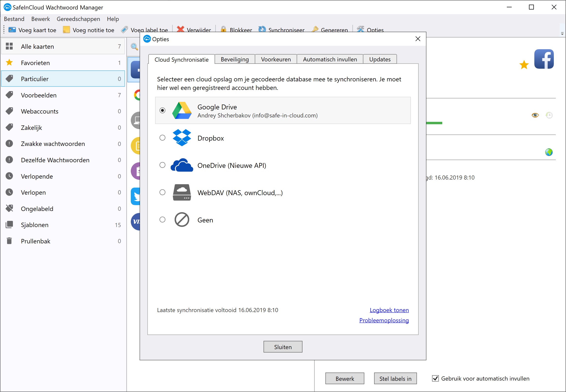This screenshot has height=392, width=566.
Task: Select the Dropbox sync option
Action: [x=162, y=138]
